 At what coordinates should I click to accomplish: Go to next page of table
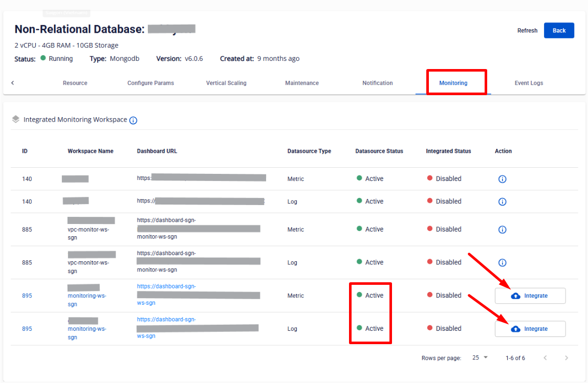[x=566, y=358]
